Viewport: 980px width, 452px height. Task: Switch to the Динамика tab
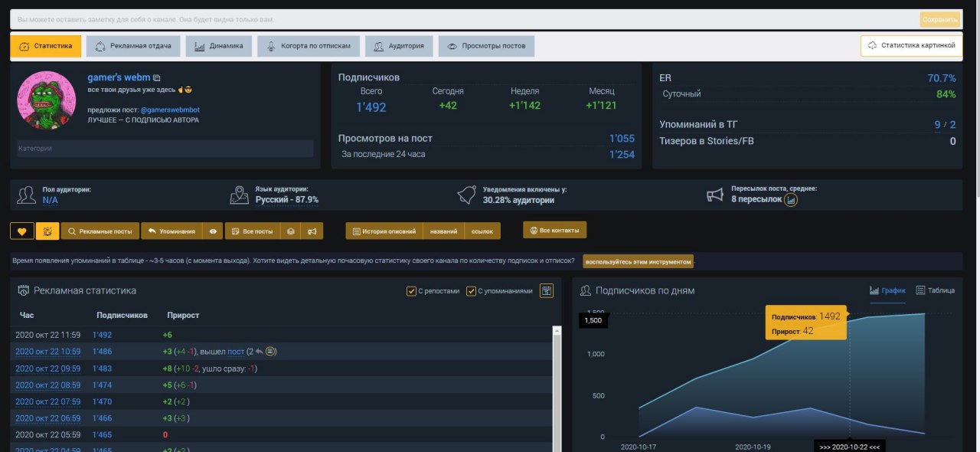(219, 46)
